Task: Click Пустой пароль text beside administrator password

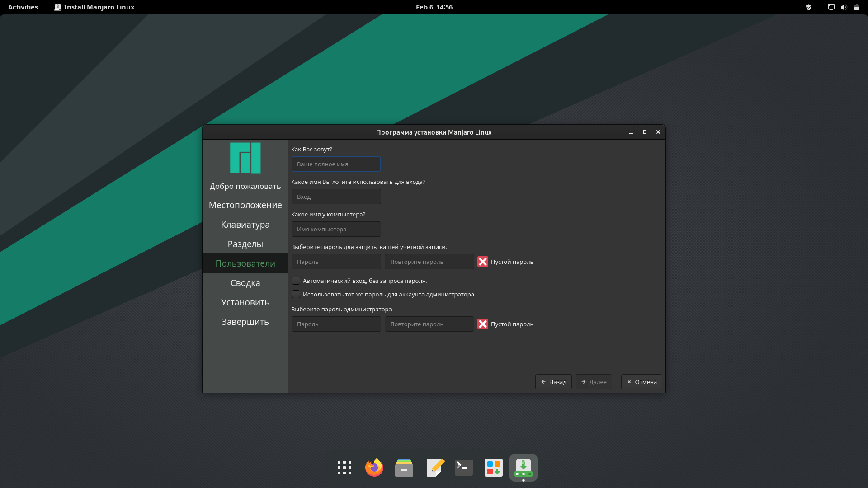Action: [512, 324]
